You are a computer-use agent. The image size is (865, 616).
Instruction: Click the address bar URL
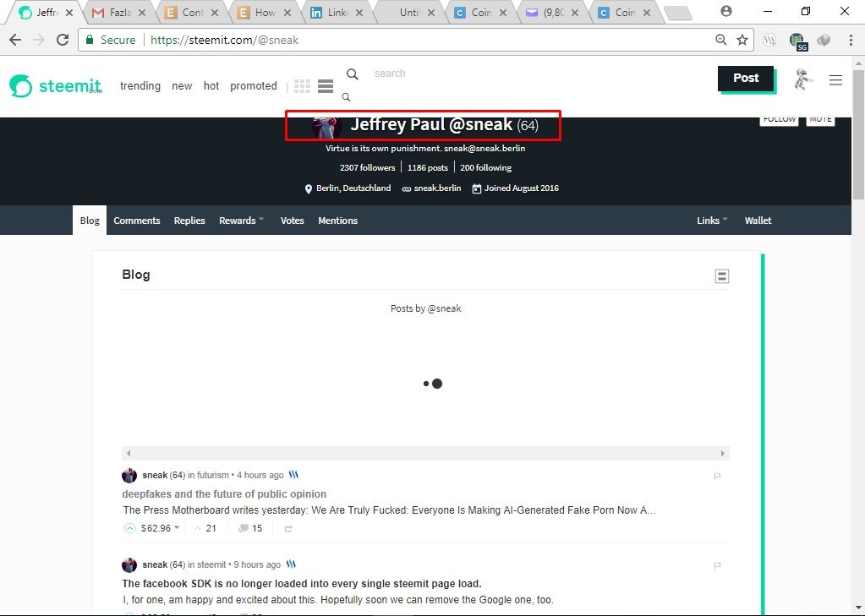click(x=225, y=40)
